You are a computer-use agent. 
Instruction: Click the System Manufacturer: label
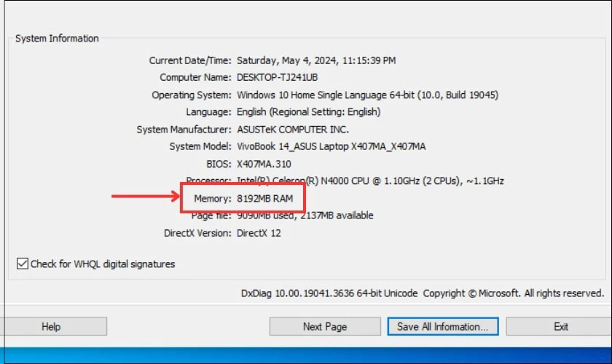click(x=184, y=129)
